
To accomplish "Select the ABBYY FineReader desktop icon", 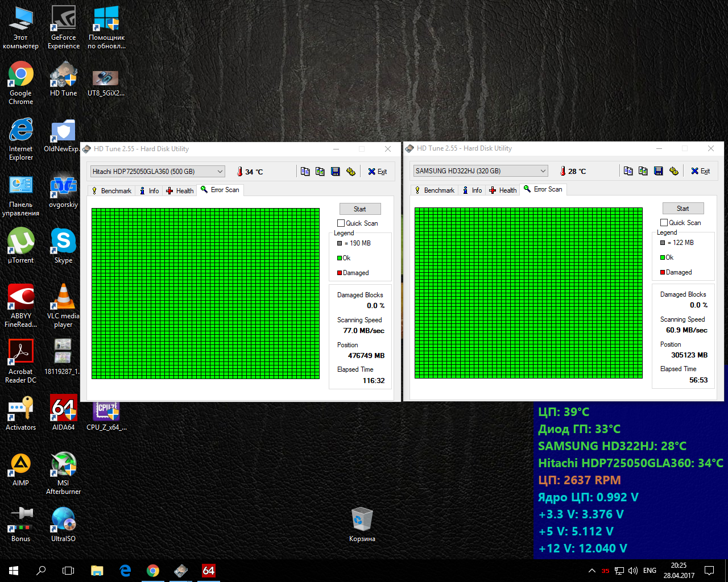I will pyautogui.click(x=21, y=306).
